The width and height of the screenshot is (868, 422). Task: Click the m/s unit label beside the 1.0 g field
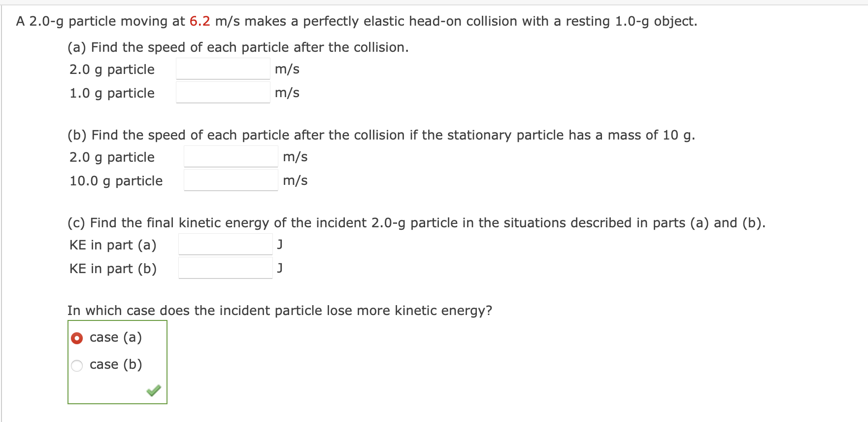(287, 93)
